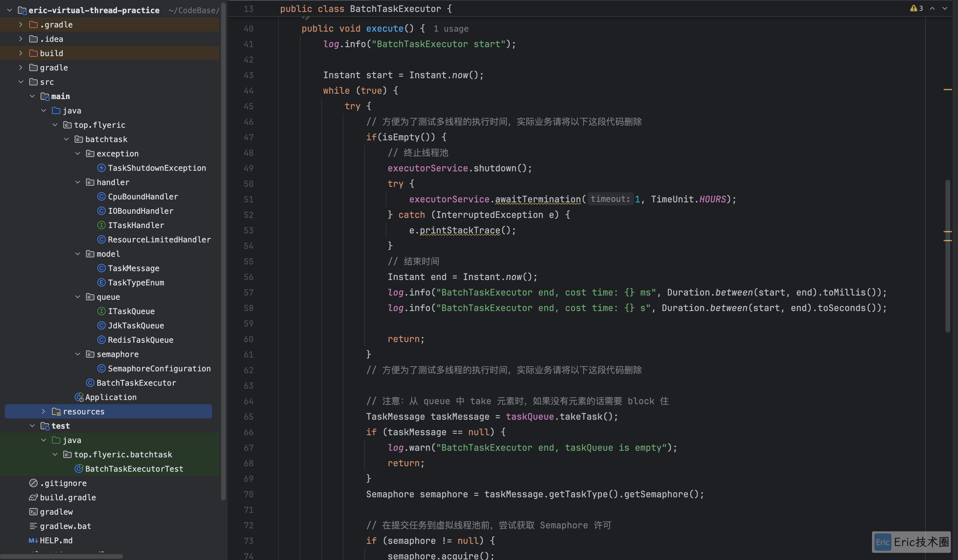Screen dimensions: 958x560
Task: Expand the resources folder
Action: pos(43,411)
